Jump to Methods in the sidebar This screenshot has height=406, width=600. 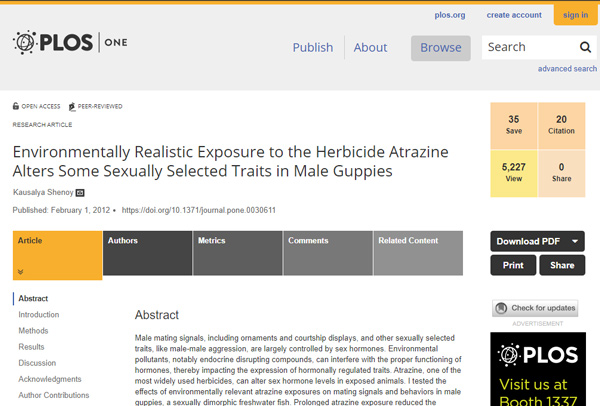click(x=33, y=330)
